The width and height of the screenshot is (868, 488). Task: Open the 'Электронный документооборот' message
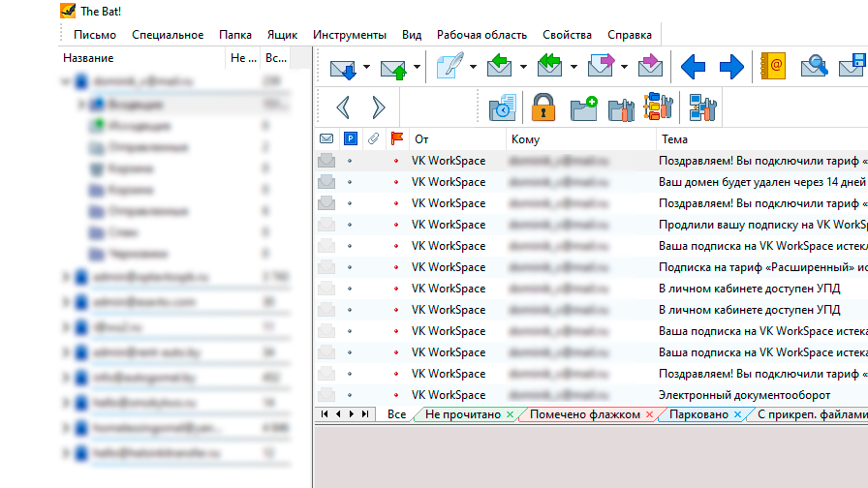(x=744, y=395)
